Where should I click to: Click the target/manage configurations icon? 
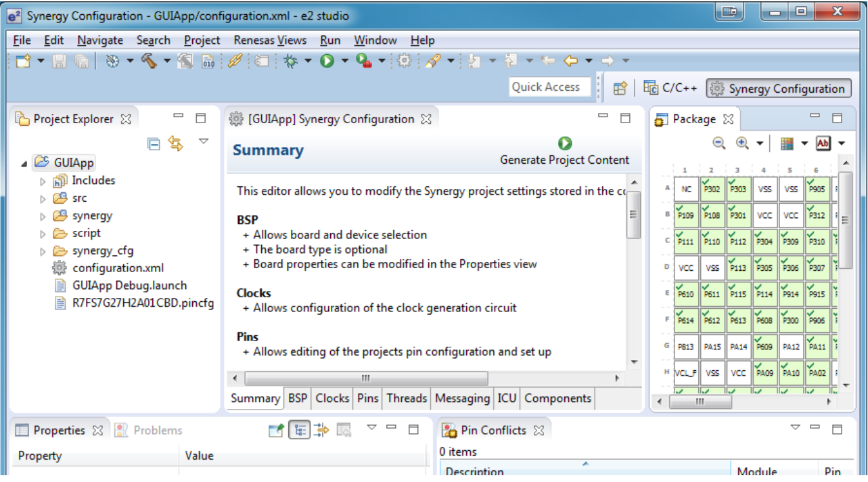point(112,61)
